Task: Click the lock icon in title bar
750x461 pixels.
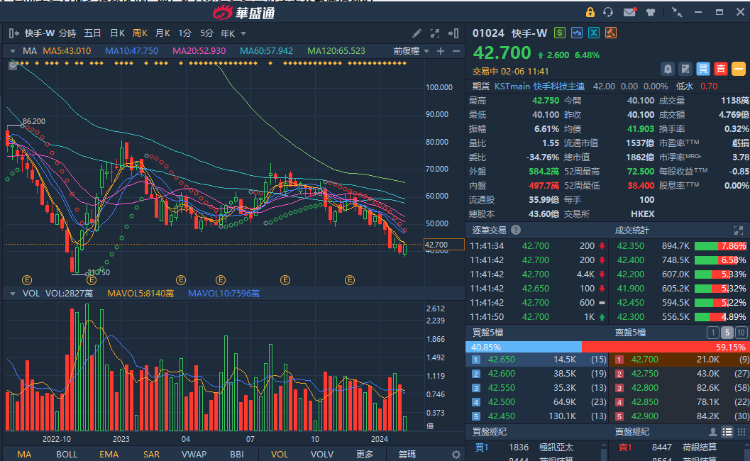Action: (x=592, y=13)
